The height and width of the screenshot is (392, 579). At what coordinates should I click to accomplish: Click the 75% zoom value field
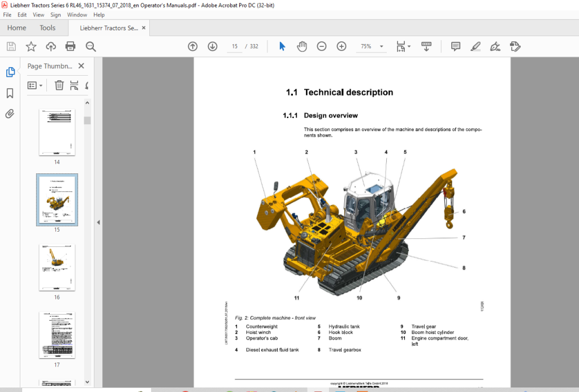pyautogui.click(x=366, y=46)
